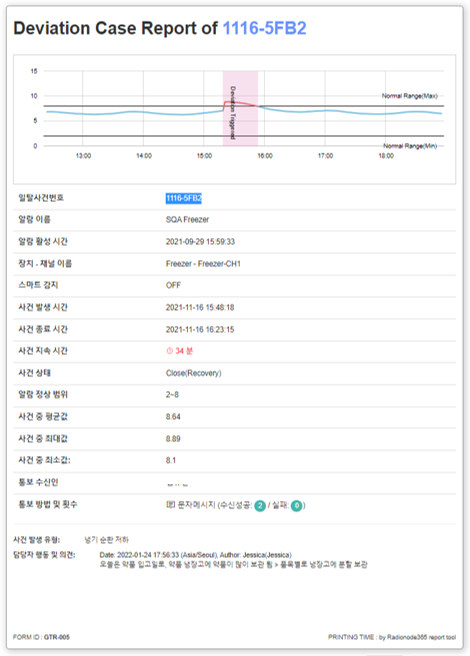Image resolution: width=470 pixels, height=656 pixels.
Task: Select the pink Deviation Triggered region in chart
Action: [x=240, y=108]
